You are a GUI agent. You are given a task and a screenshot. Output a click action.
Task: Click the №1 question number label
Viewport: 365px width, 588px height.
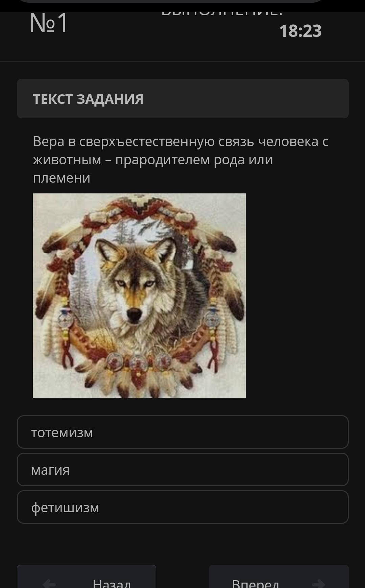click(48, 23)
